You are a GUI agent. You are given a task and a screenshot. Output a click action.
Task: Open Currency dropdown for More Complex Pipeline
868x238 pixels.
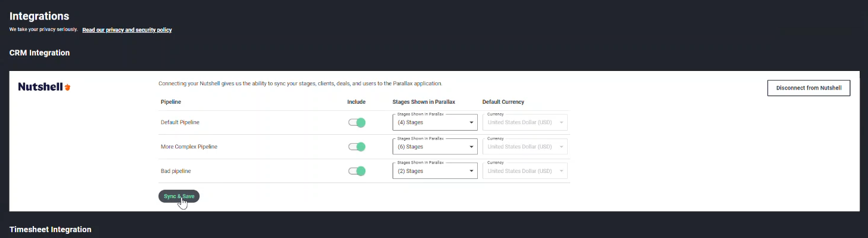(x=525, y=147)
